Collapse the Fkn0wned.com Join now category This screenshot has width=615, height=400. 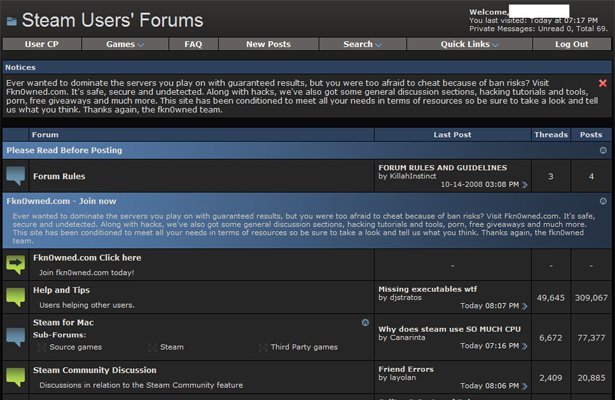pyautogui.click(x=602, y=201)
